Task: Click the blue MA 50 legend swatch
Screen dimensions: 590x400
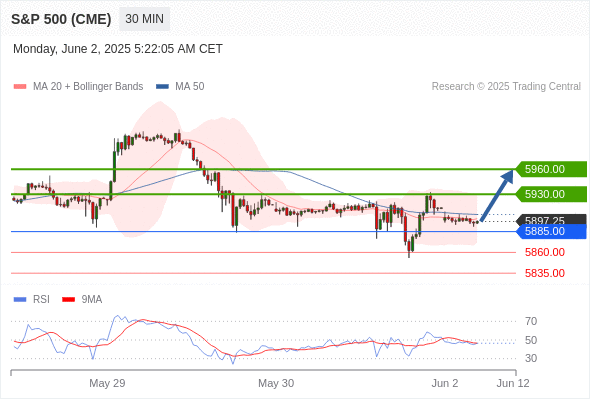Action: (162, 87)
